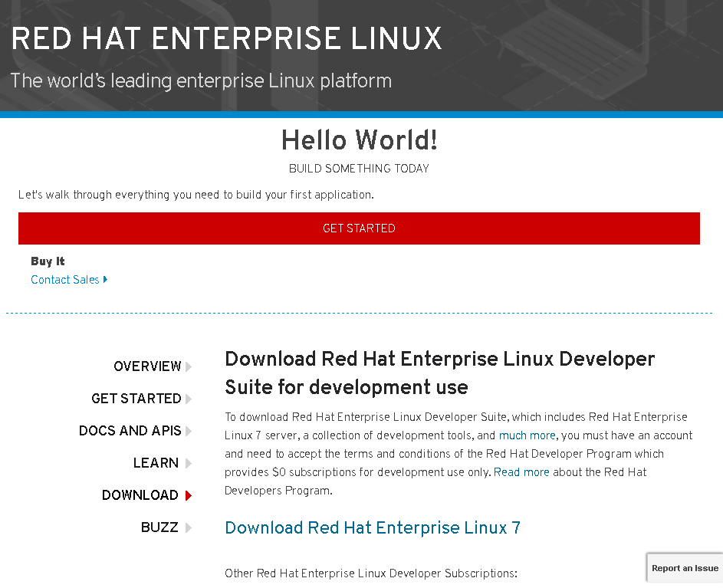The width and height of the screenshot is (723, 588).
Task: Click the red GET STARTED button
Action: pyautogui.click(x=359, y=228)
